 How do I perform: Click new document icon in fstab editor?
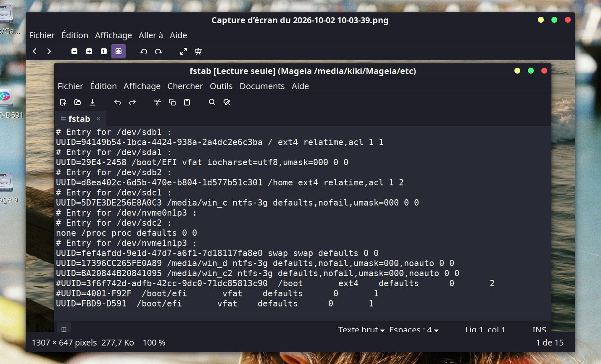point(63,102)
